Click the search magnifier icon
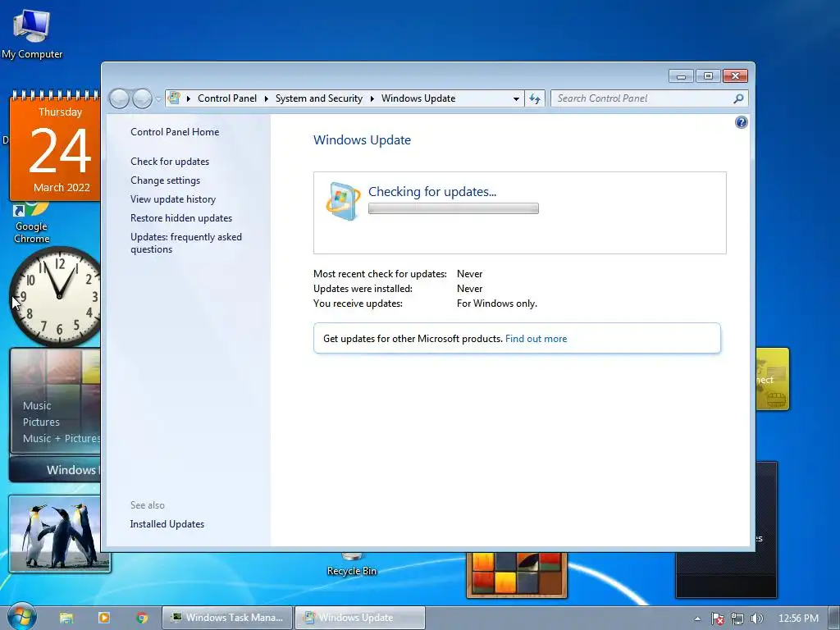This screenshot has width=840, height=630. (x=738, y=98)
